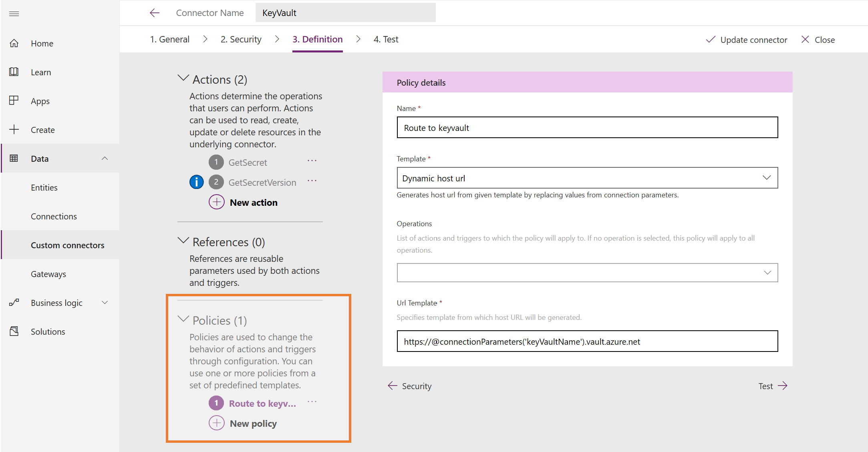
Task: Click the New policy plus icon
Action: point(216,423)
